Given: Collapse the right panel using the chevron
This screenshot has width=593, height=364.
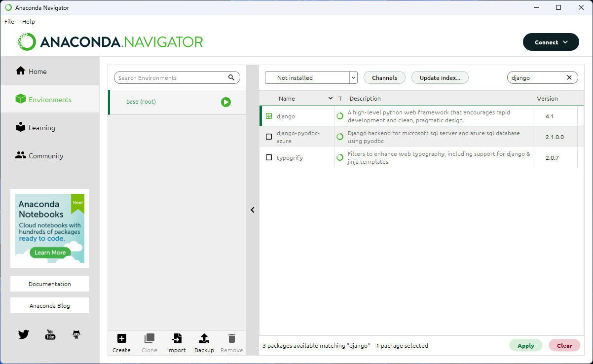Looking at the screenshot, I should coord(253,210).
